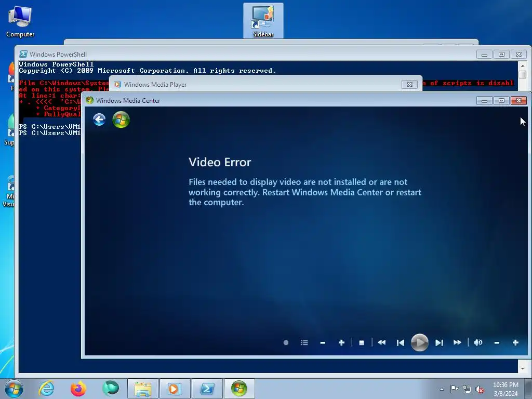This screenshot has height=399, width=532.
Task: Open Action Center flag icon
Action: click(454, 389)
